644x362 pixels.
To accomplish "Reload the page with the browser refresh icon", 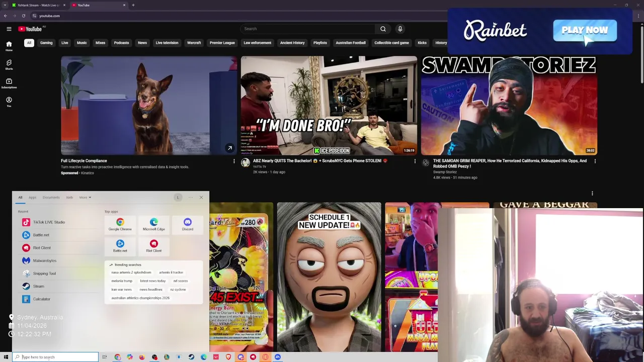I will [x=23, y=16].
